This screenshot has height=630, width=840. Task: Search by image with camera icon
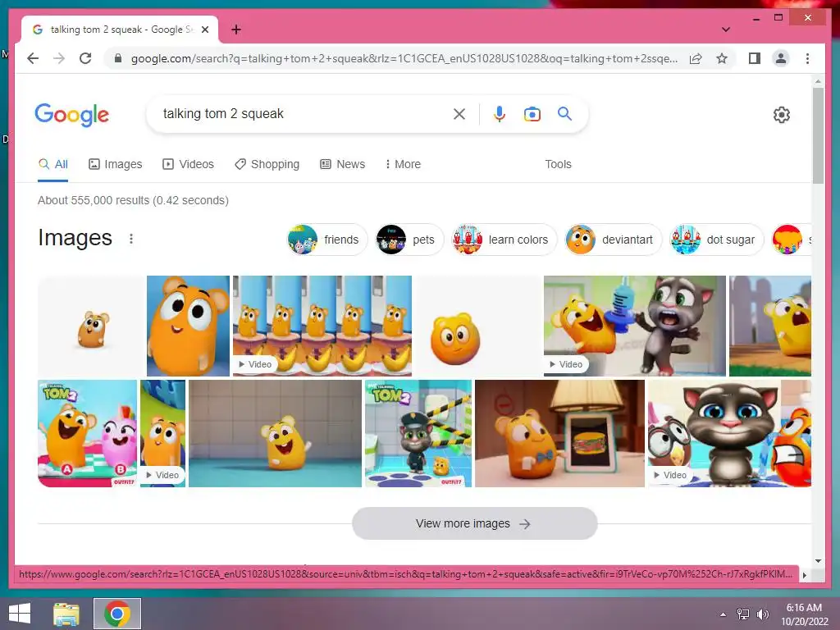(532, 113)
